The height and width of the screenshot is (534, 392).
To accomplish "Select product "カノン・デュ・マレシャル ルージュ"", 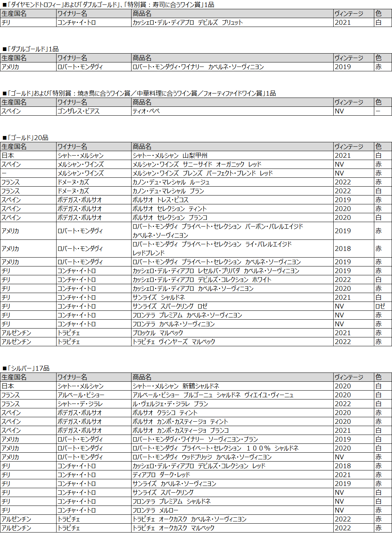I will 171,182.
